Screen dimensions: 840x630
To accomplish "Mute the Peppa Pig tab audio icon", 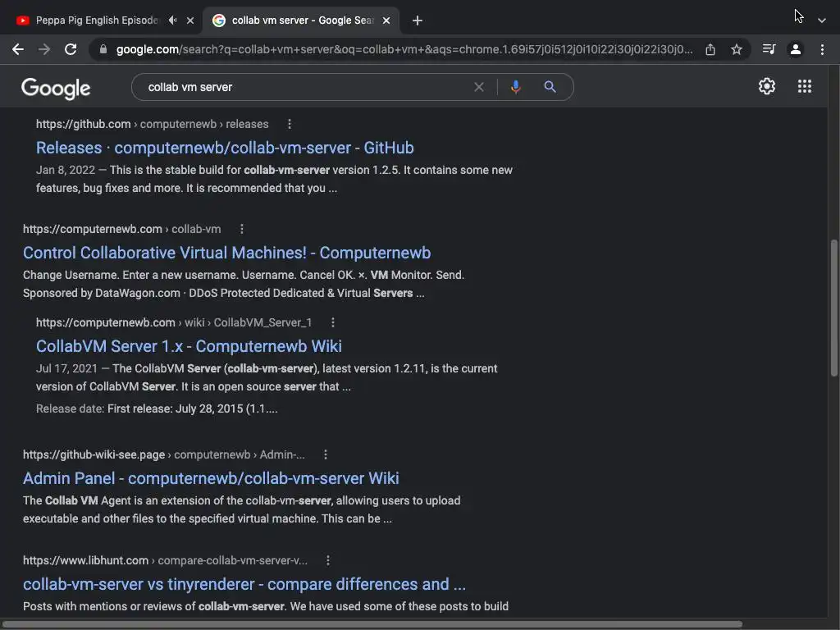I will (x=172, y=21).
